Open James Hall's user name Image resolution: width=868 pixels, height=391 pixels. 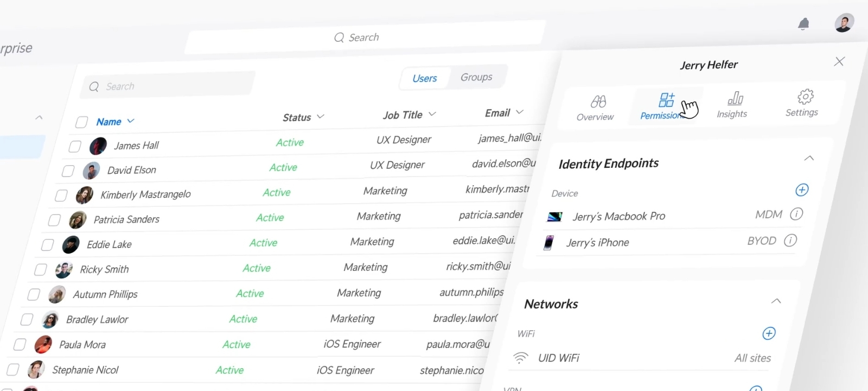pyautogui.click(x=136, y=146)
